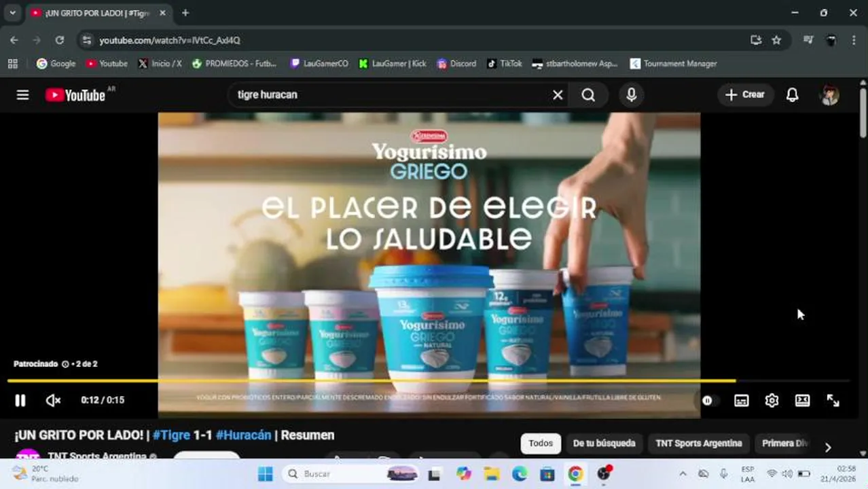Open the Chrome three-dot menu

coord(854,40)
